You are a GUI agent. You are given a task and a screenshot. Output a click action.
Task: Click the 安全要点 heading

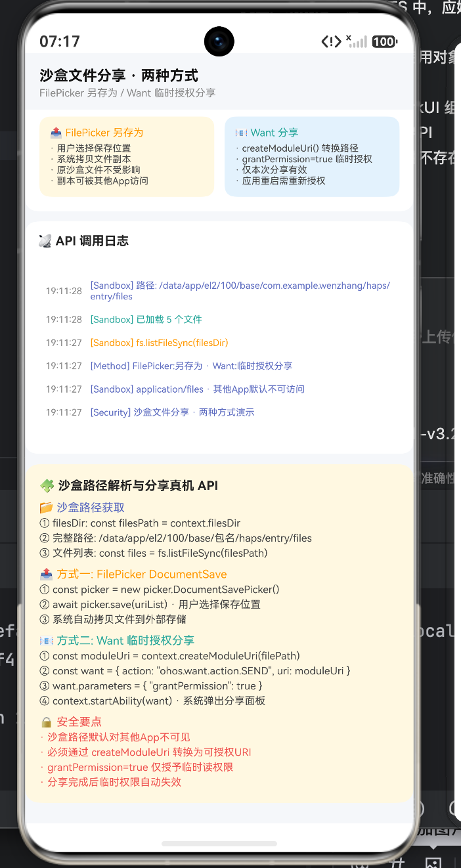click(79, 722)
